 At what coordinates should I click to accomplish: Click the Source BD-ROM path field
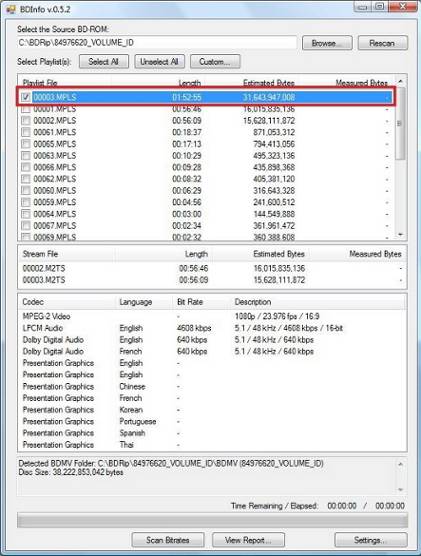click(157, 43)
